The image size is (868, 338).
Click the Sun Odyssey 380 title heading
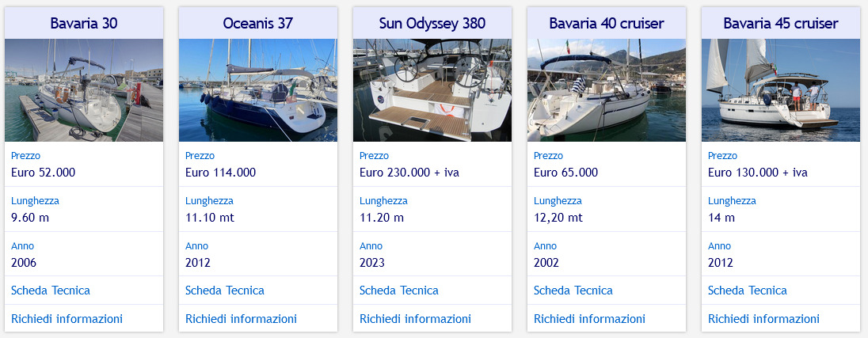click(x=432, y=23)
